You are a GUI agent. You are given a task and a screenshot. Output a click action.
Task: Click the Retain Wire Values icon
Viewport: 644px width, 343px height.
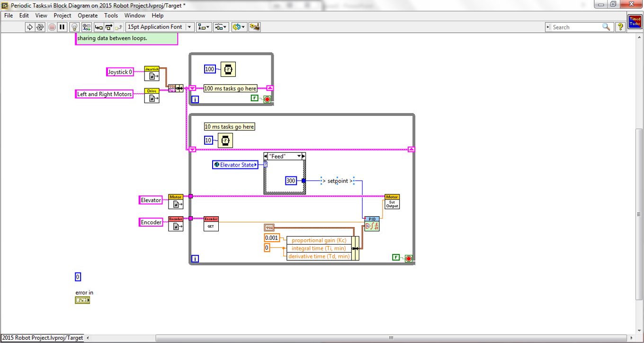pyautogui.click(x=86, y=27)
